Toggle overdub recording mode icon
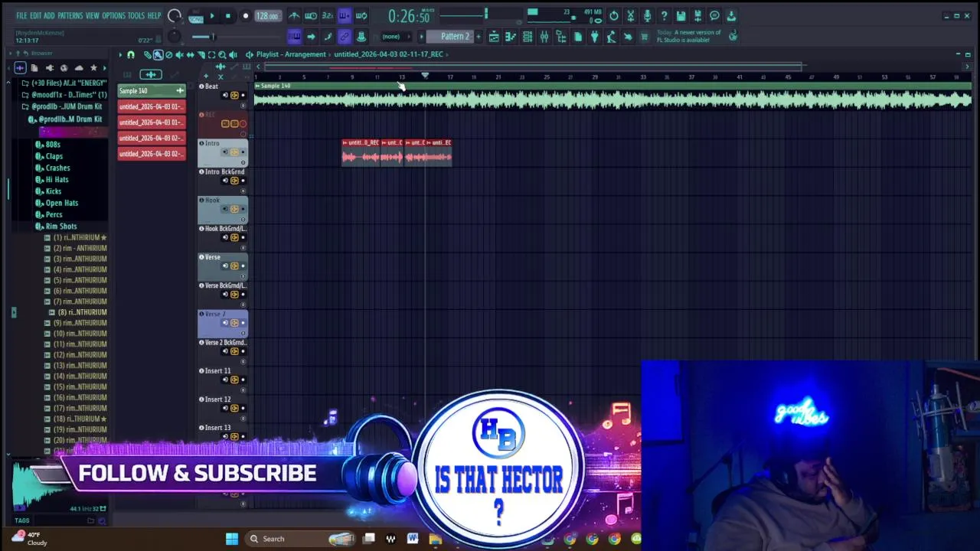This screenshot has height=551, width=980. click(345, 15)
